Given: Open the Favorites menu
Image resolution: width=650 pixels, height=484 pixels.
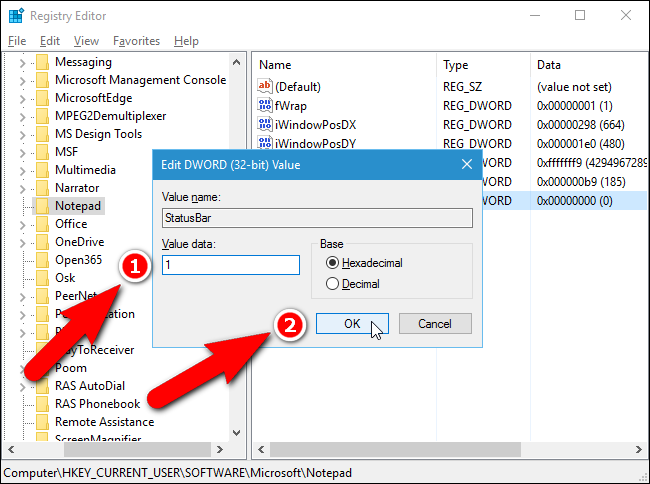Looking at the screenshot, I should [x=136, y=41].
